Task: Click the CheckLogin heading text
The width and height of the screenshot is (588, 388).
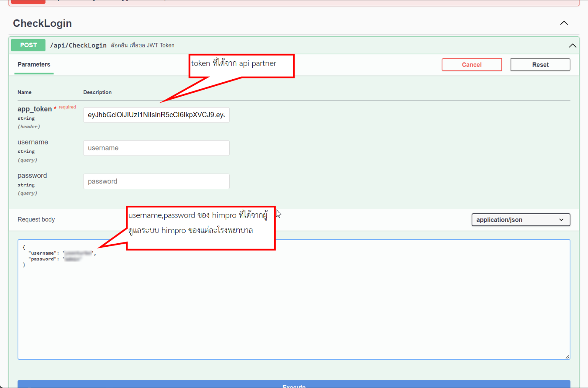Action: 42,23
